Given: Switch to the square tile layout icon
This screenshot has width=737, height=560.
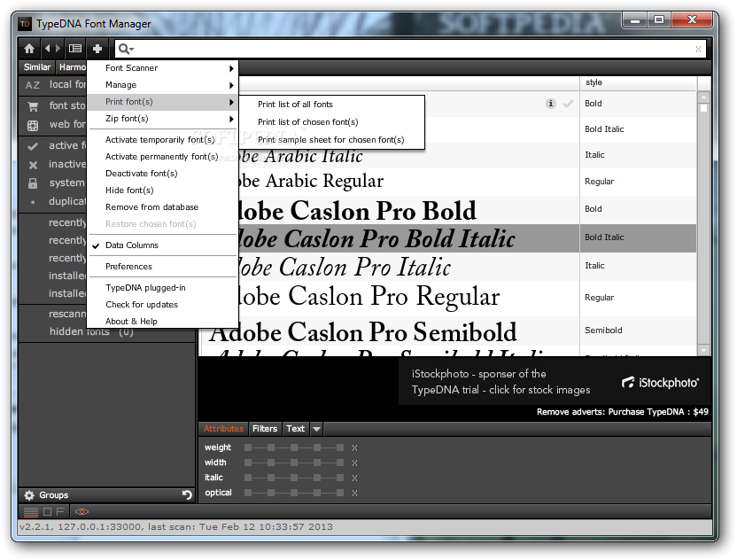Looking at the screenshot, I should [x=48, y=511].
